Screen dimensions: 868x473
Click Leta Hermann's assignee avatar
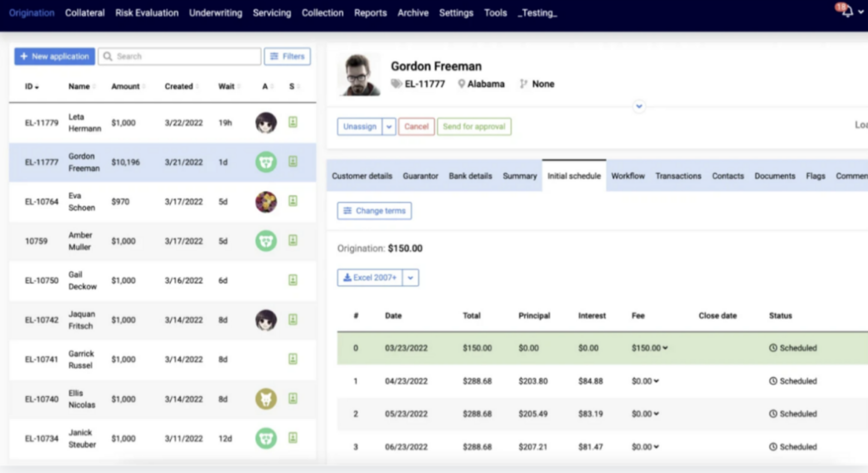266,123
